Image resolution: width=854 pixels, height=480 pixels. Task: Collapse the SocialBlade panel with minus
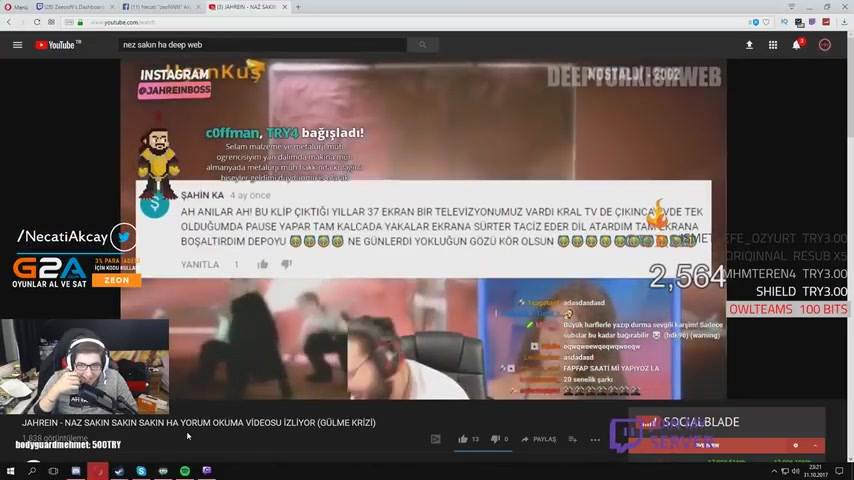pos(815,445)
